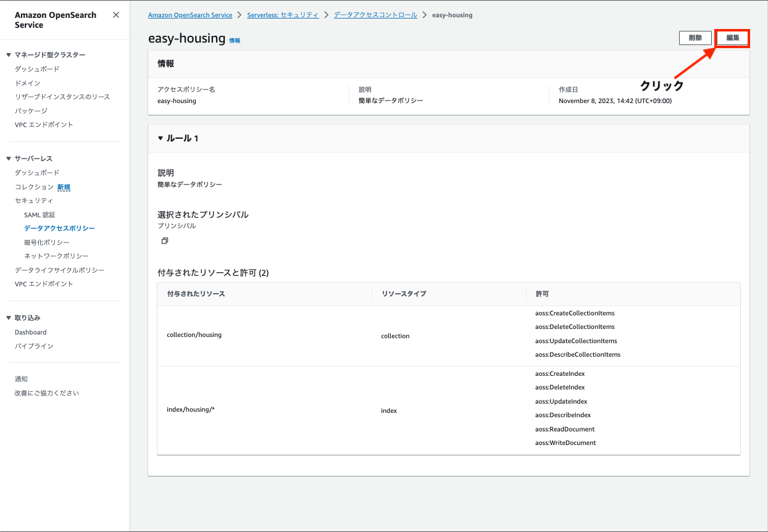This screenshot has height=532, width=768.
Task: Click aoss:UpdateCollectionItems permission text
Action: click(x=576, y=341)
